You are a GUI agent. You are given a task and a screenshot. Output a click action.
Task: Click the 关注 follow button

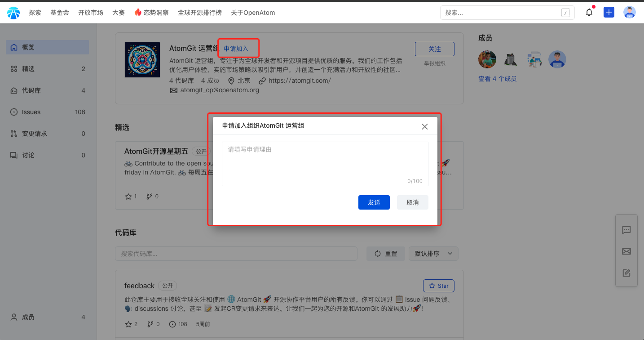(x=435, y=49)
